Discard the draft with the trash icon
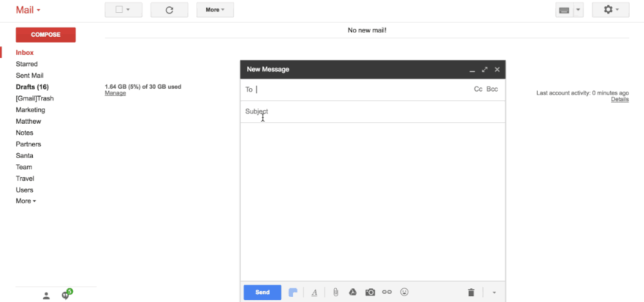This screenshot has height=302, width=644. [471, 292]
